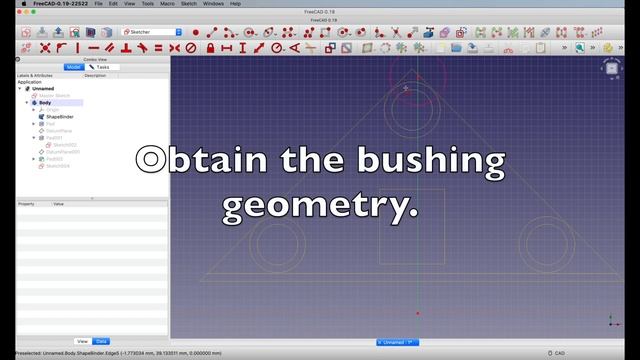Apply the Length/distance constraint
Screen dimensions: 640x360
[x=259, y=48]
